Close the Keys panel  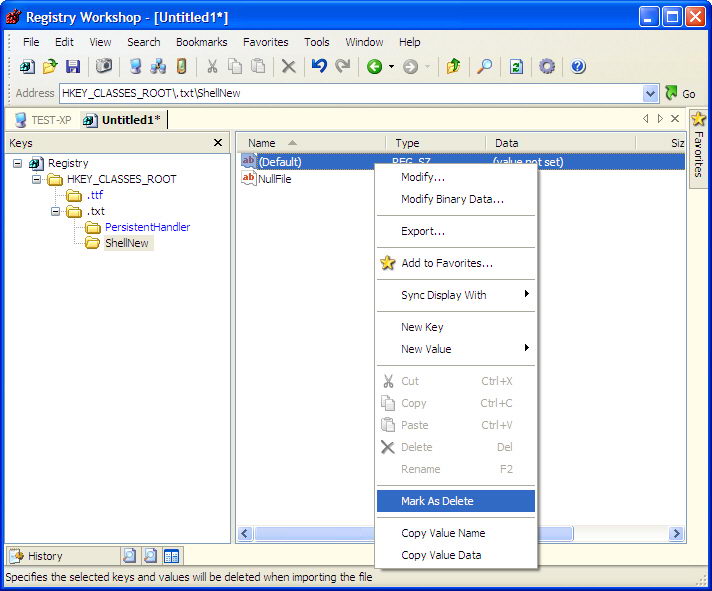pyautogui.click(x=218, y=143)
